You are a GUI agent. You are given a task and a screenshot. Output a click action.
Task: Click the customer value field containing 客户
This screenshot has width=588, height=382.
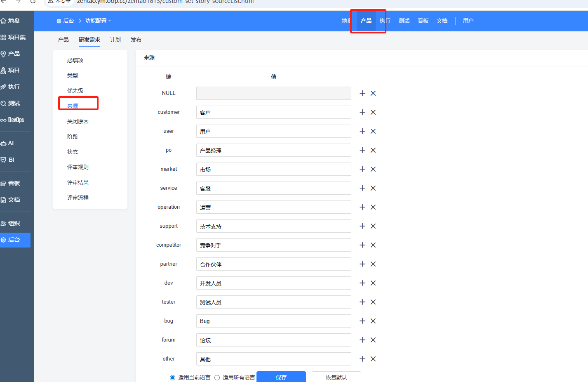274,112
